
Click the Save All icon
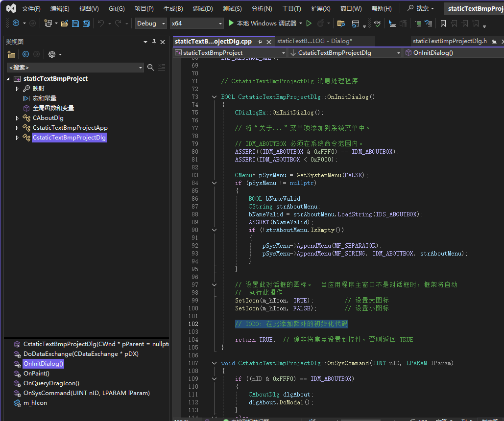click(86, 23)
